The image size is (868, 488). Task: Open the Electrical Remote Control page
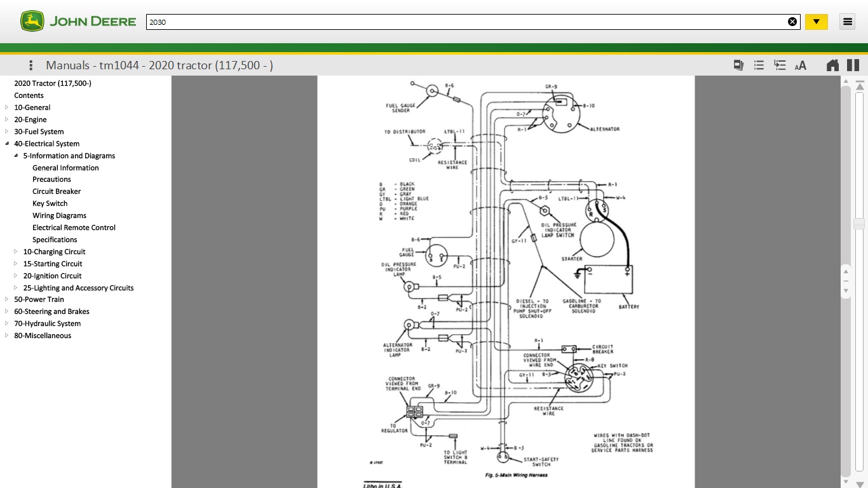74,227
